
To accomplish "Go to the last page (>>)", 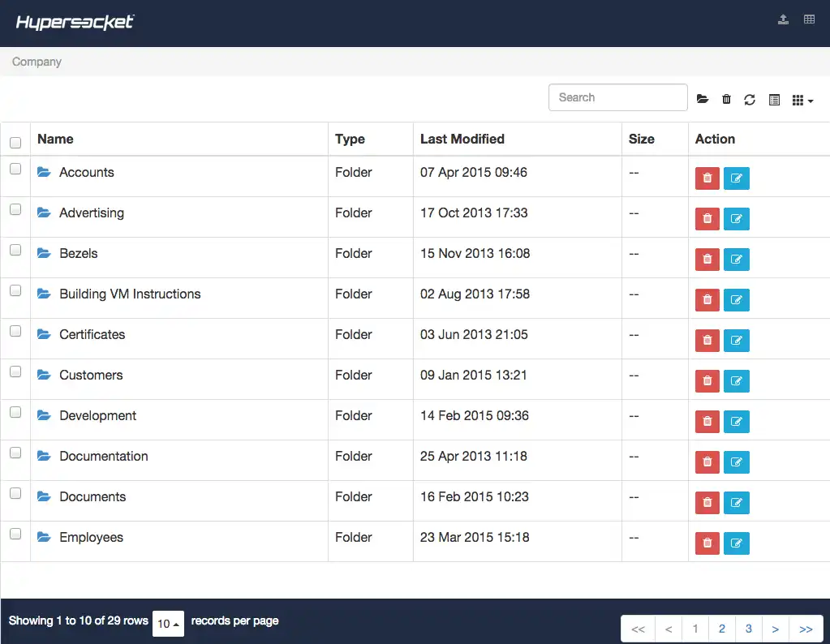I will click(806, 629).
